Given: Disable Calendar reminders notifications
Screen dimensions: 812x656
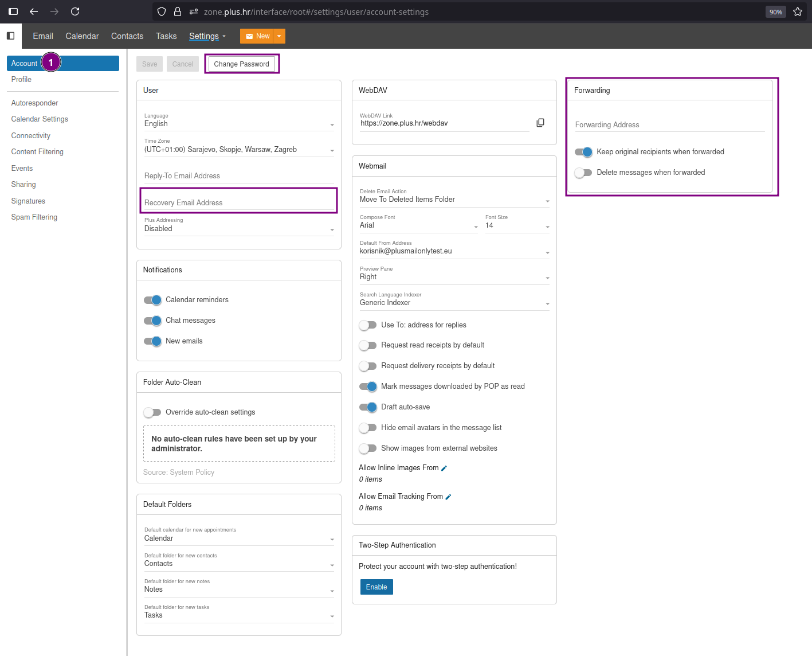Looking at the screenshot, I should [x=152, y=300].
